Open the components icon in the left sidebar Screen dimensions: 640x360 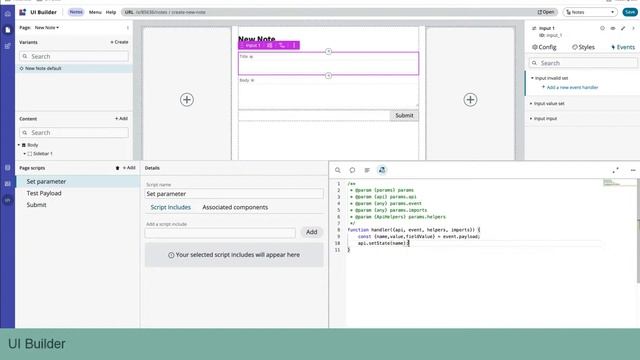tap(7, 46)
